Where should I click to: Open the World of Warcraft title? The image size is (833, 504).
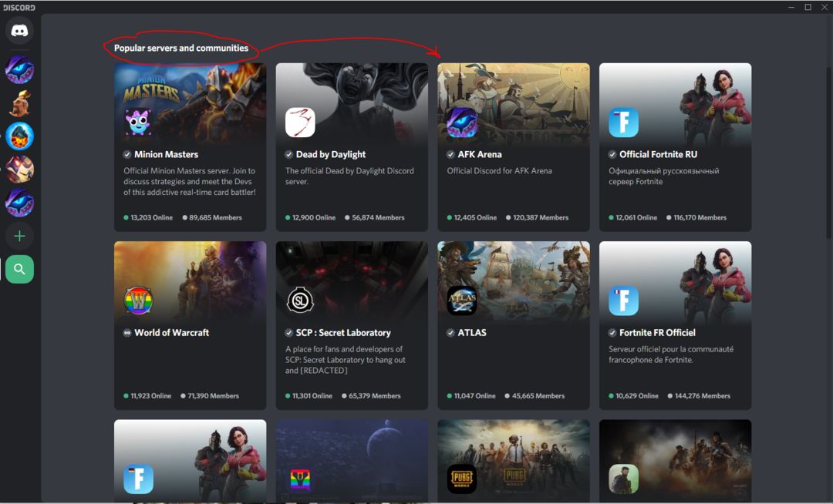pos(171,333)
